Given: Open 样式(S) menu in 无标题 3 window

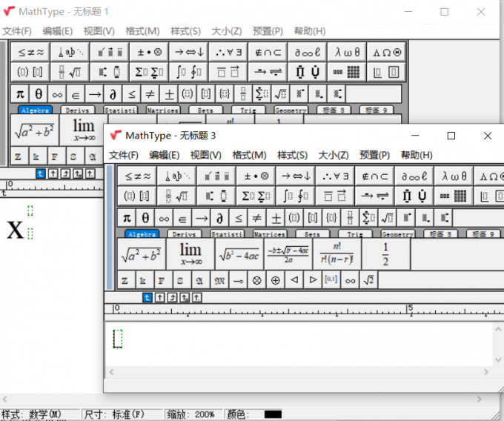Looking at the screenshot, I should pyautogui.click(x=293, y=155).
